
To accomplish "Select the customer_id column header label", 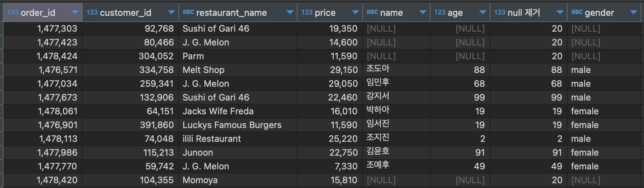I will coord(125,13).
